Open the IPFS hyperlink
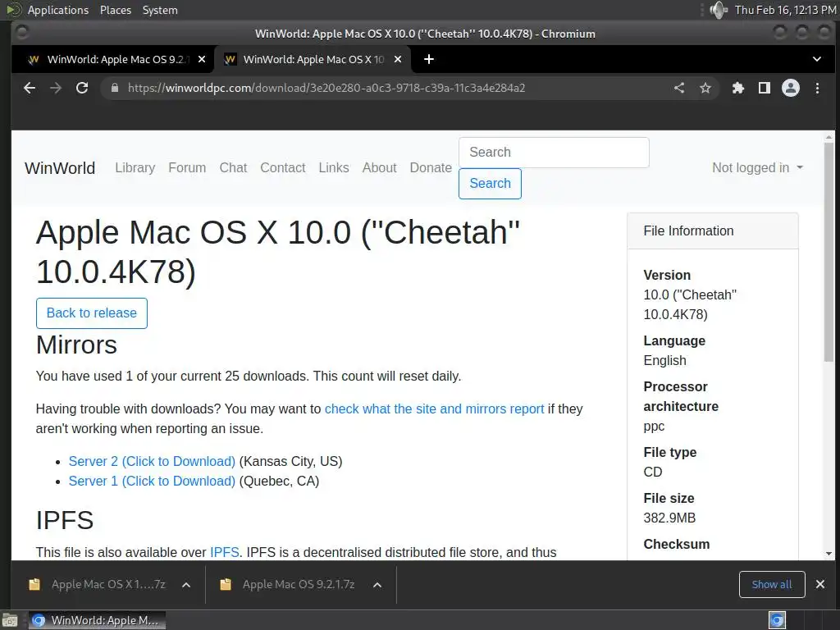840x630 pixels. pyautogui.click(x=225, y=552)
